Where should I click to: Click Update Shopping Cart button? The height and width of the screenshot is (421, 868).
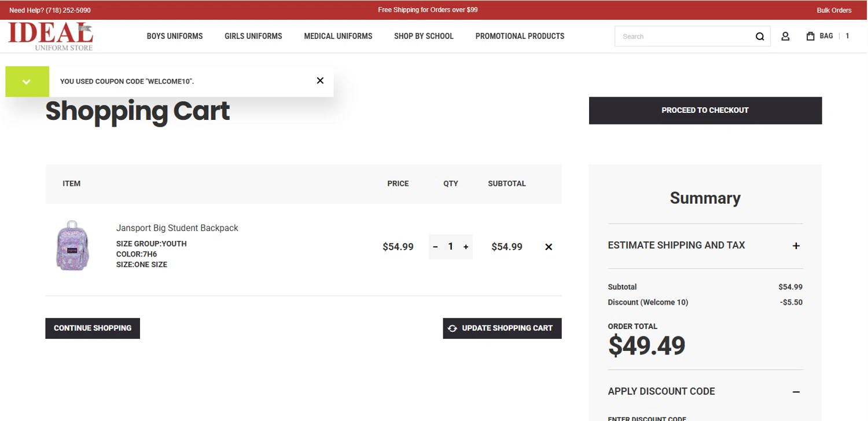(x=502, y=328)
